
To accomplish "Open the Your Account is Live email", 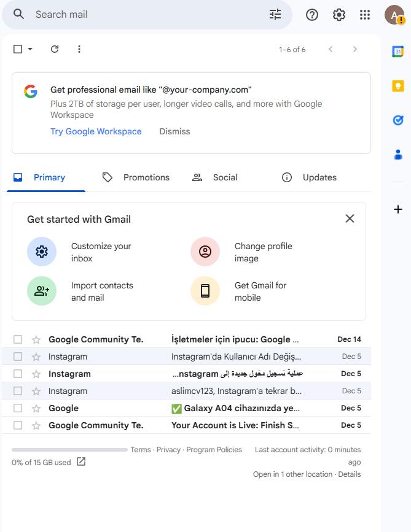I will [x=235, y=425].
